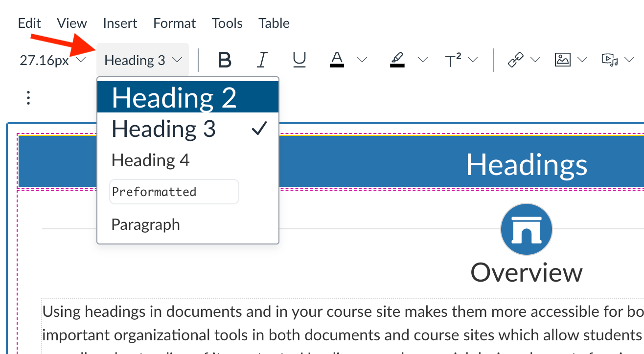Click the superscript icon
The image size is (644, 354).
click(453, 60)
